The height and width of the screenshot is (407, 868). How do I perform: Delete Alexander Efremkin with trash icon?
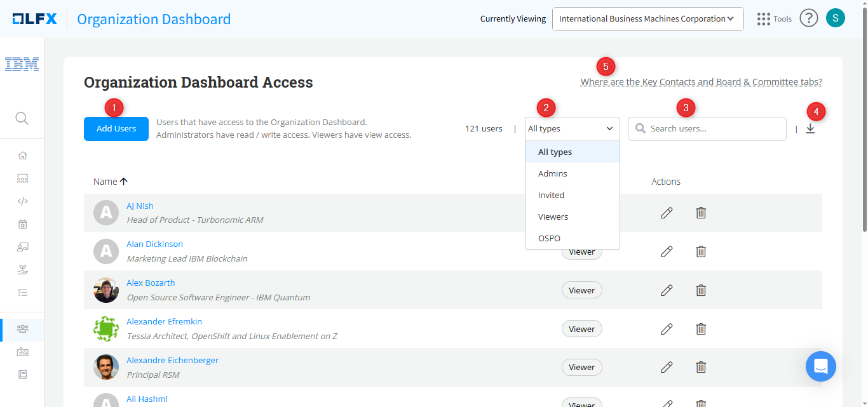(701, 329)
